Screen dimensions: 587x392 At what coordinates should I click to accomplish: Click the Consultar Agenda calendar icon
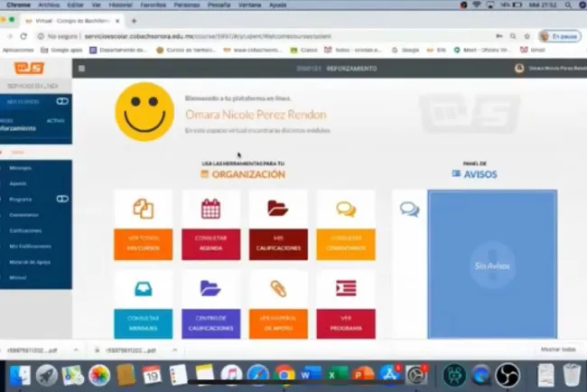tap(210, 210)
